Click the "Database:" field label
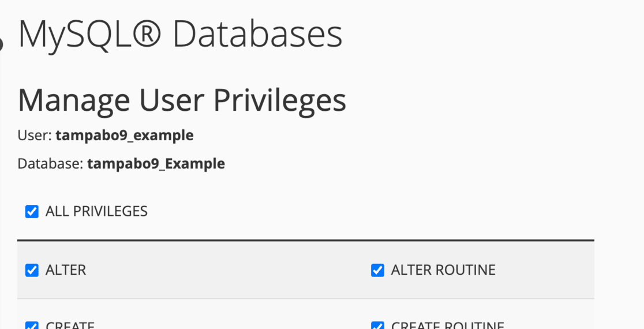The width and height of the screenshot is (644, 329). click(x=50, y=164)
